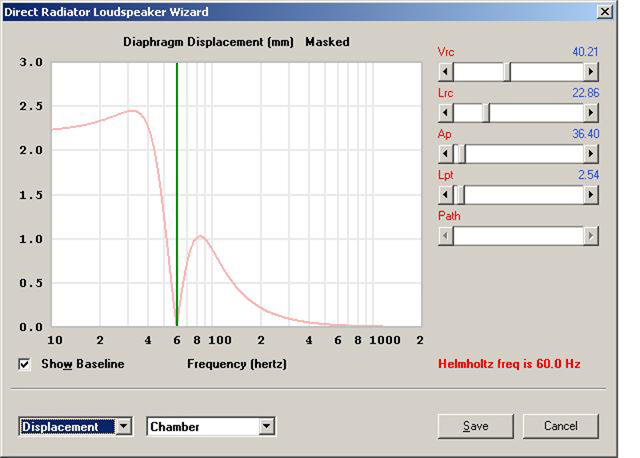This screenshot has height=458, width=640.
Task: Click the Ap label
Action: point(444,134)
